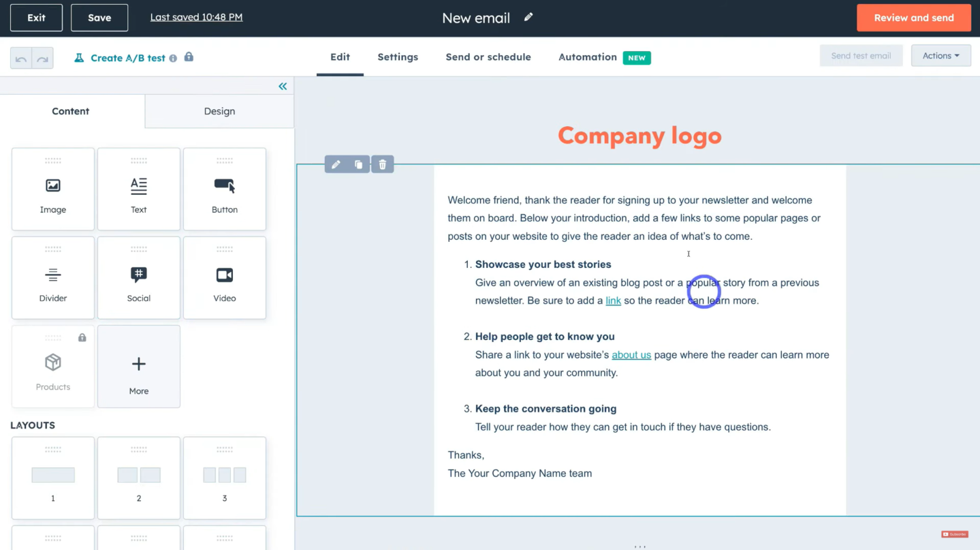980x550 pixels.
Task: Click the locked Products block
Action: point(53,366)
